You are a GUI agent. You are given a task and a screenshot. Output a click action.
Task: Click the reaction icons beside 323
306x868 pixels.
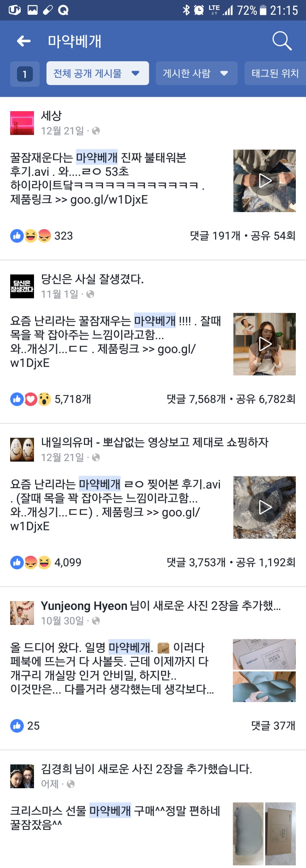[x=31, y=236]
